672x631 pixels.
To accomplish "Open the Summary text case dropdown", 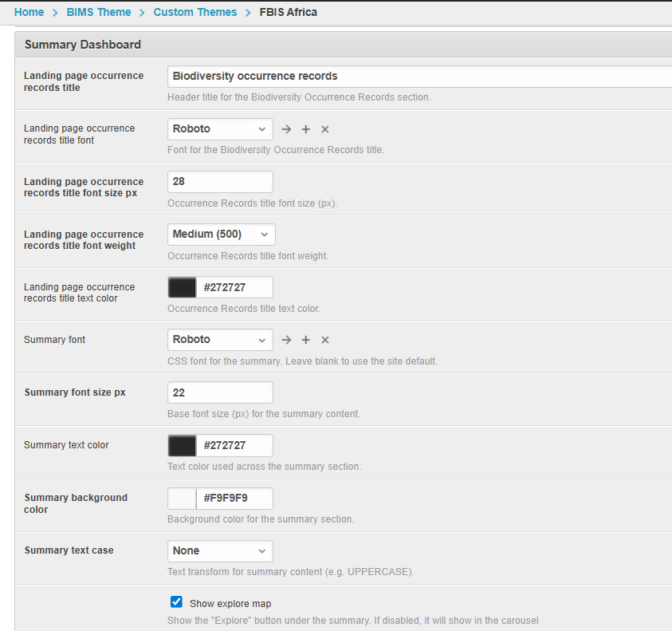I will 220,550.
